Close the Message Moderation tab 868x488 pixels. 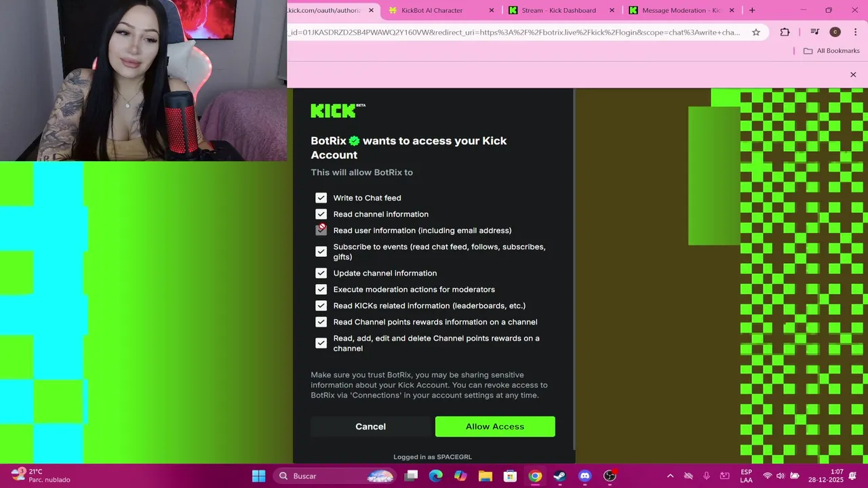[731, 10]
